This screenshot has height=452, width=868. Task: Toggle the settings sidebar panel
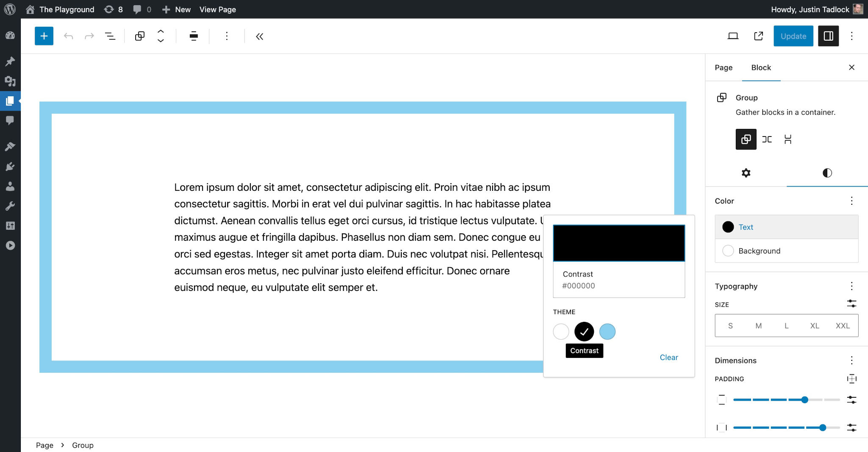coord(828,36)
